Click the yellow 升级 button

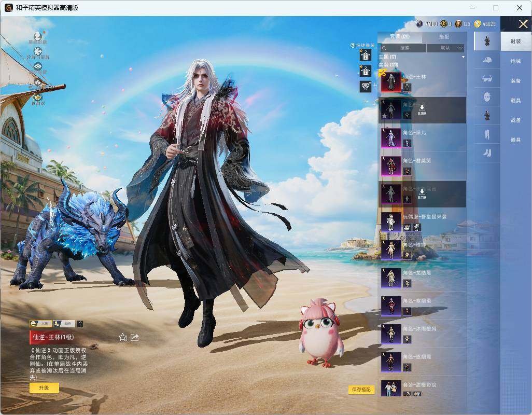click(44, 388)
